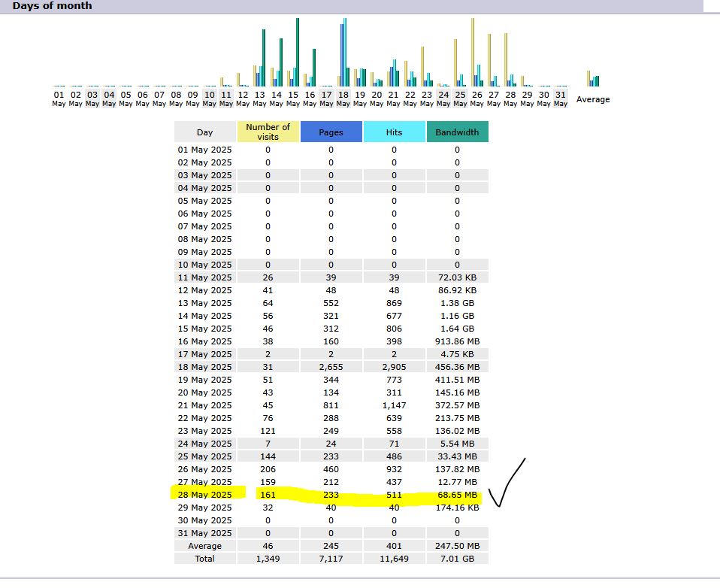Viewport: 720px width, 588px height.
Task: Click the 72.03 KB bandwidth value
Action: click(x=458, y=277)
